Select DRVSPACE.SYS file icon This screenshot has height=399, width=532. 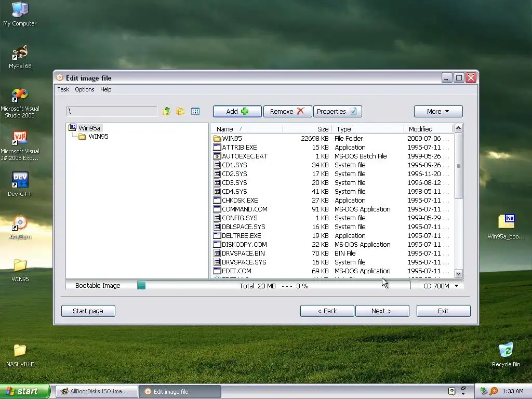pos(217,262)
